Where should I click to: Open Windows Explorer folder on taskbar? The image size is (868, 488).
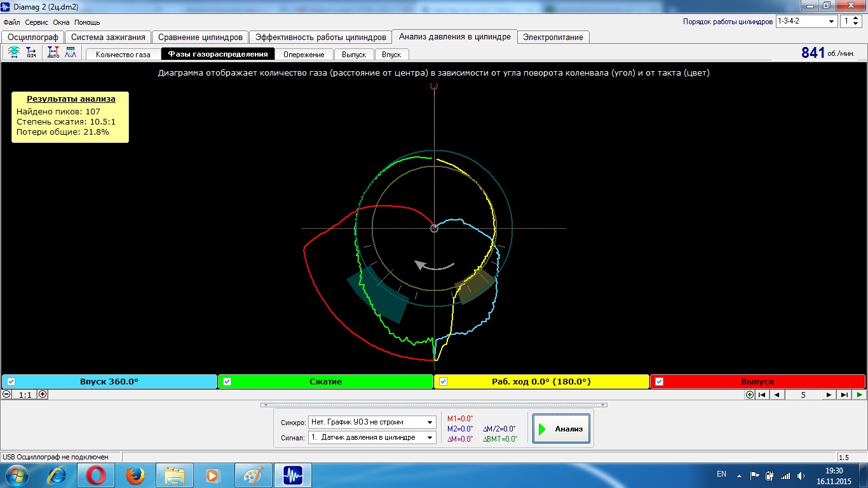coord(174,475)
